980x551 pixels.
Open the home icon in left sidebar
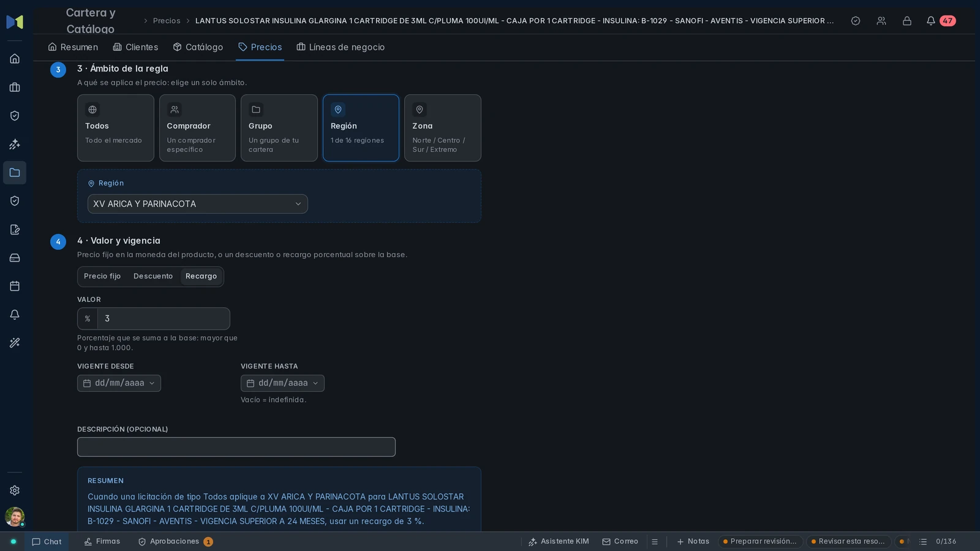pyautogui.click(x=15, y=59)
